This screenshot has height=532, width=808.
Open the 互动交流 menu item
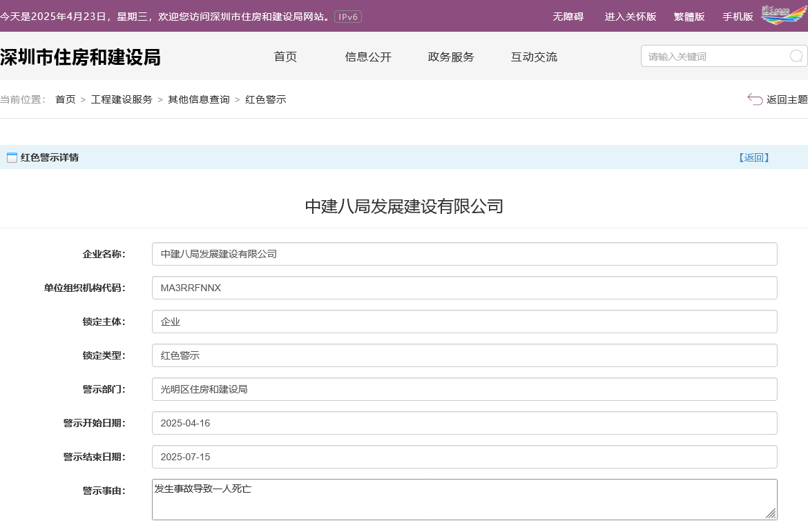534,57
